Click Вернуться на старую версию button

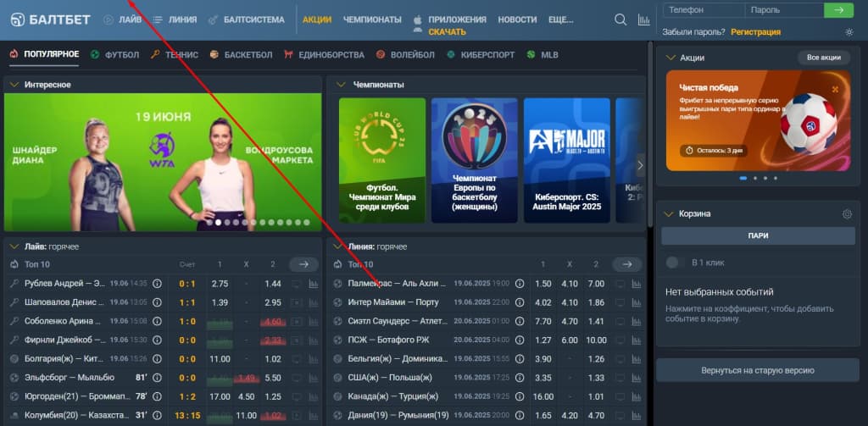click(757, 370)
